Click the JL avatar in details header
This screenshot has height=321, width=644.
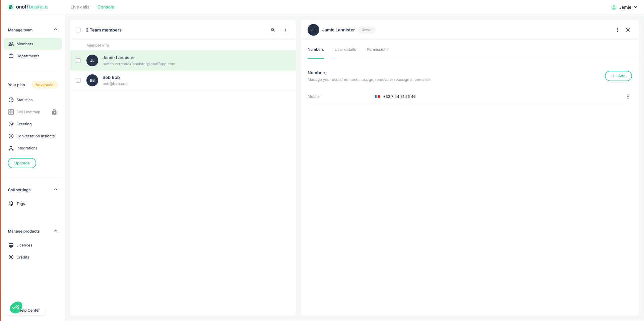313,30
